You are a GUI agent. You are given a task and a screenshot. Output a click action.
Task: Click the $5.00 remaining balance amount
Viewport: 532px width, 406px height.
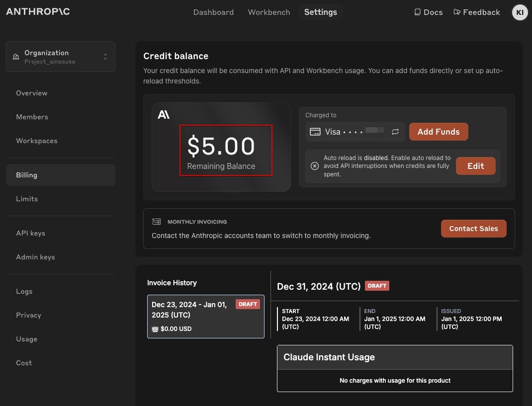pyautogui.click(x=221, y=146)
